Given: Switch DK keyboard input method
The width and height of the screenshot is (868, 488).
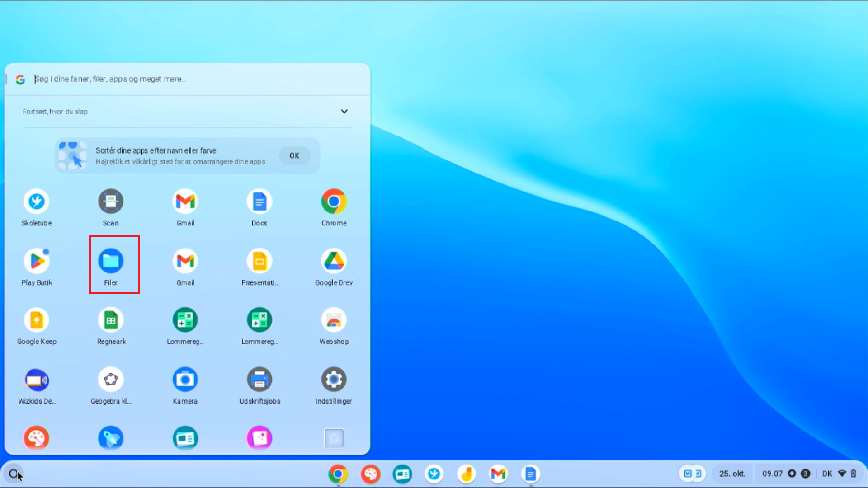Looking at the screenshot, I should click(x=827, y=474).
